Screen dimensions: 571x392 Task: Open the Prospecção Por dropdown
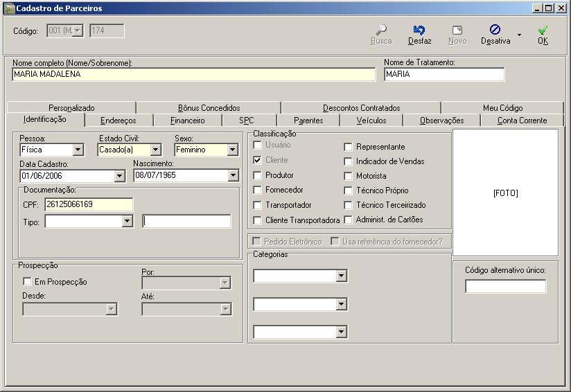pyautogui.click(x=225, y=283)
